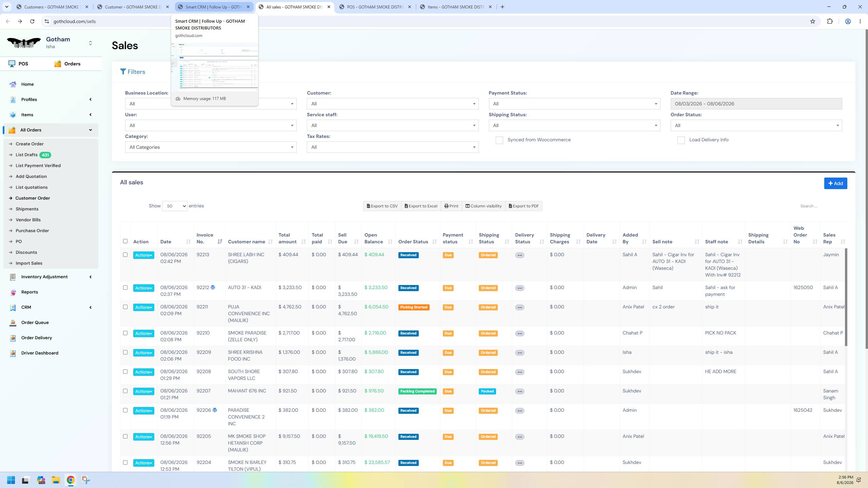868x488 pixels.
Task: Open the Reports sidebar icon
Action: pyautogui.click(x=13, y=292)
